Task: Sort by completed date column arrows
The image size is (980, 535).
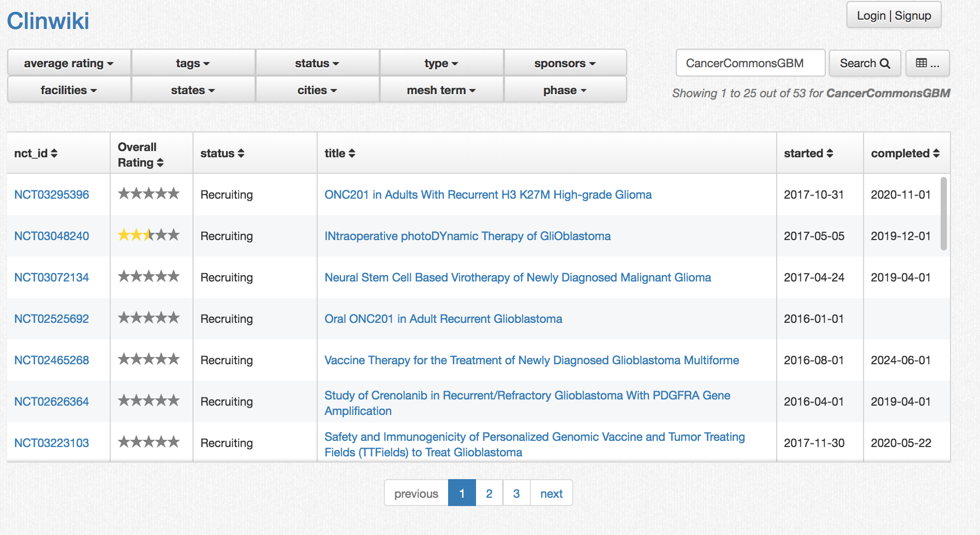Action: click(x=936, y=154)
